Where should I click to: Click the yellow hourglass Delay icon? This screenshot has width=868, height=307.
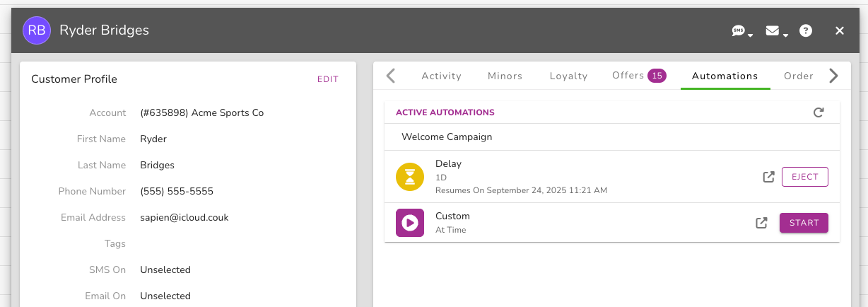[410, 177]
